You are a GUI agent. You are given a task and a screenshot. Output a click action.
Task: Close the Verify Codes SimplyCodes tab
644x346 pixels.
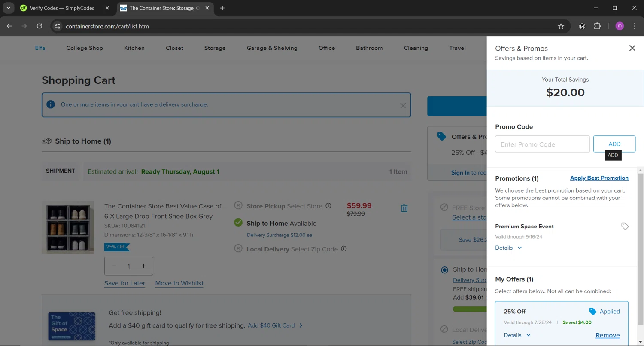107,8
